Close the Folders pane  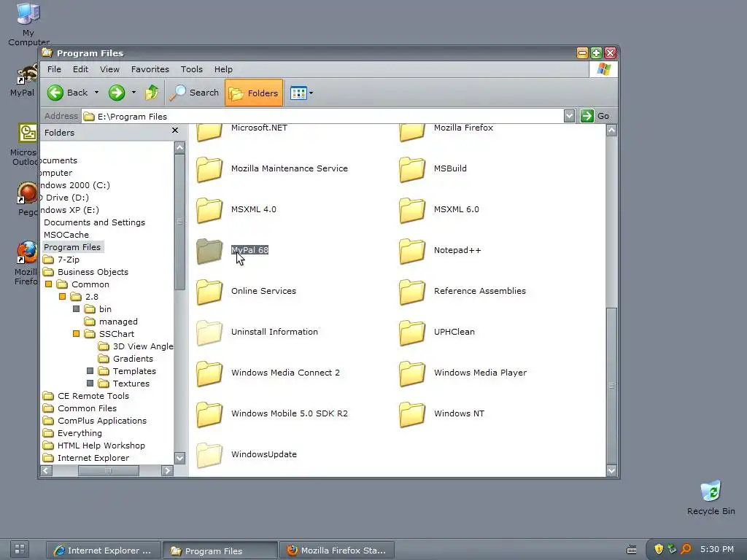pyautogui.click(x=175, y=131)
